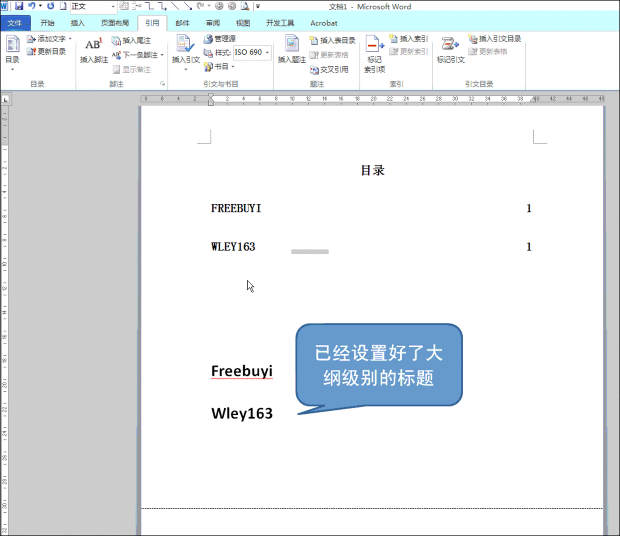Open the 插入引文 citation menu

point(186,53)
